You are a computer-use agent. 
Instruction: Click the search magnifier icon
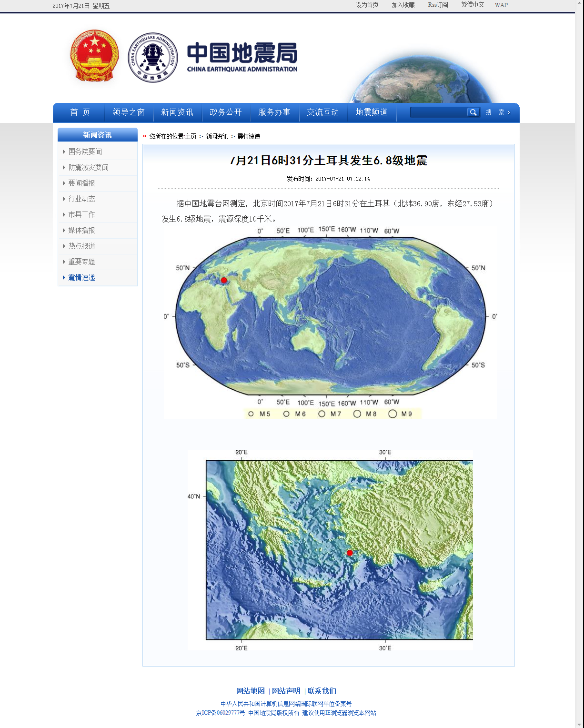[x=473, y=112]
